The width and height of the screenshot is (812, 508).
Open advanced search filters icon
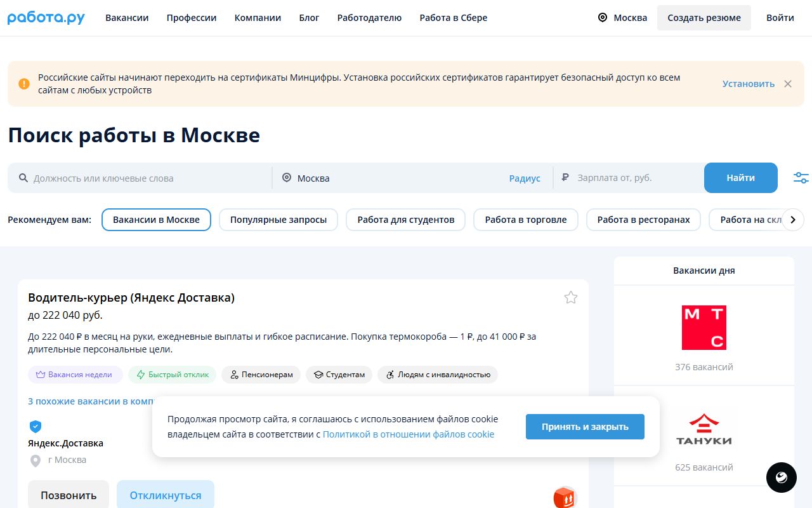point(801,178)
